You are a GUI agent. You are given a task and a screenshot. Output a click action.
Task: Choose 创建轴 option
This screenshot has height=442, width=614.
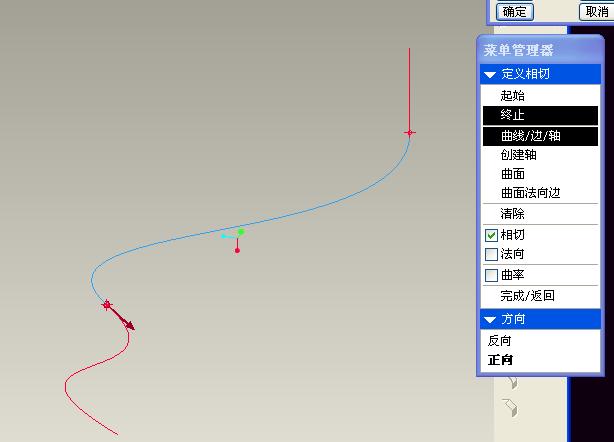pos(540,155)
